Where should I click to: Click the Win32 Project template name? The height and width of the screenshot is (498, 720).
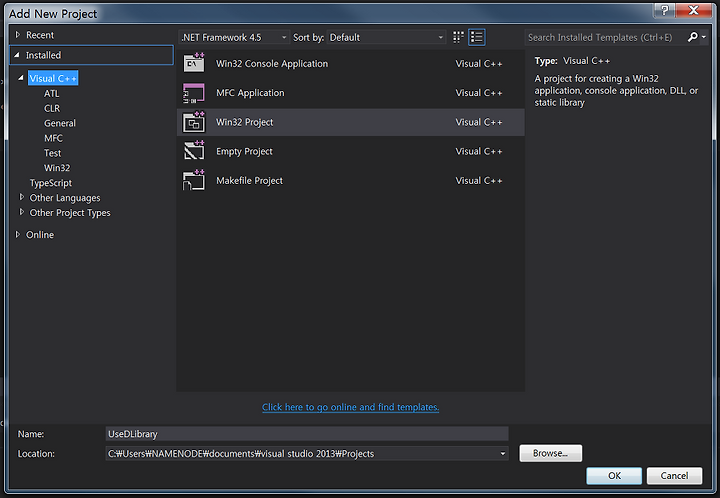tap(245, 122)
